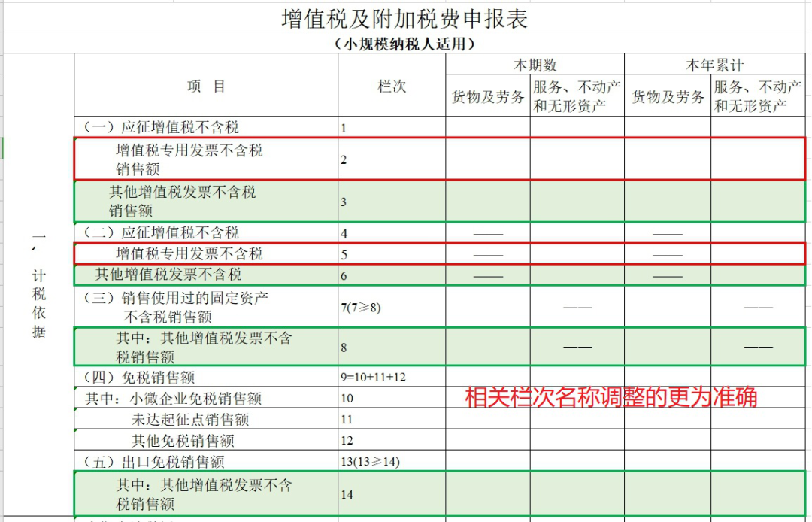The height and width of the screenshot is (522, 812).
Task: Click 栏次 cell with value 11
Action: [x=392, y=419]
